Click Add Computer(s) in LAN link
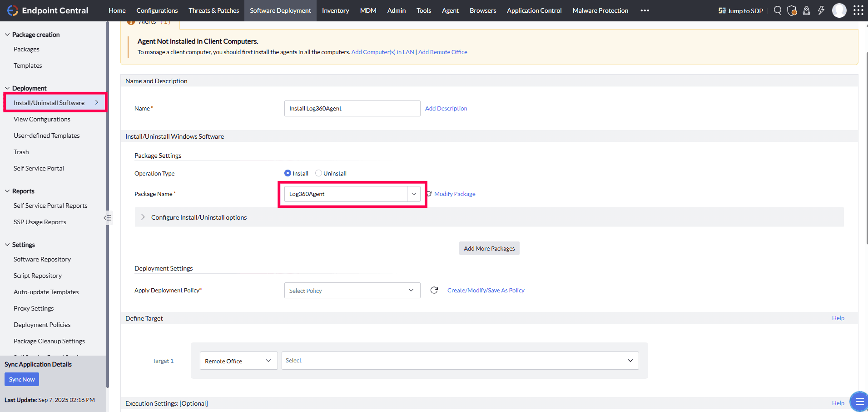868x412 pixels. coord(382,52)
